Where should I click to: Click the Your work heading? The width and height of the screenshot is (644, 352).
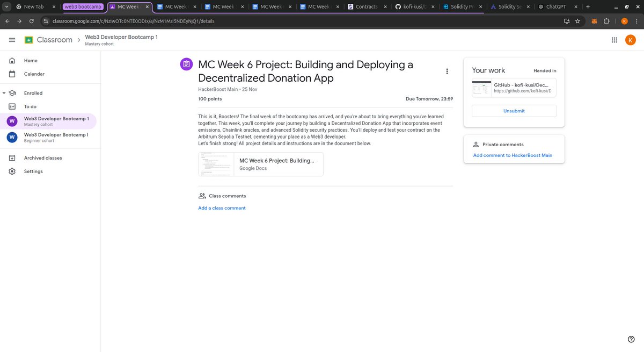pos(488,70)
